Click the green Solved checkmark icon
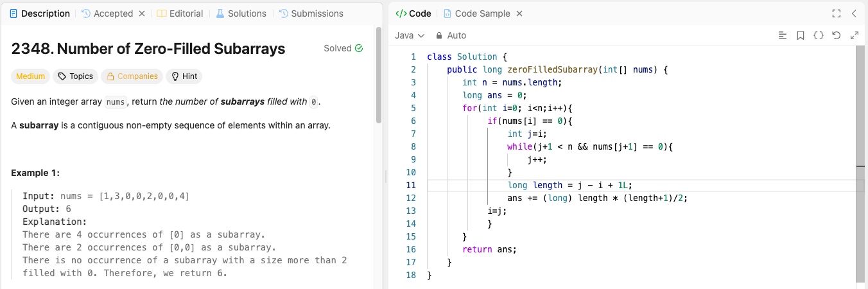 (359, 48)
